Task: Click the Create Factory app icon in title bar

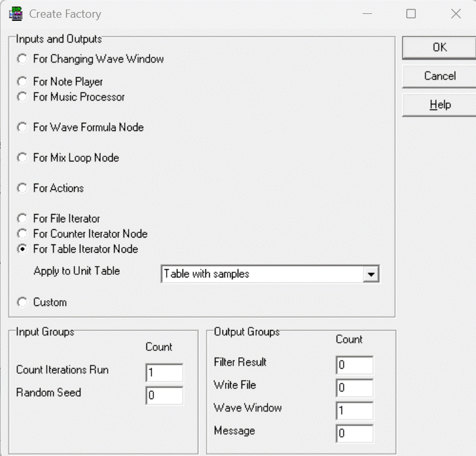Action: [16, 13]
